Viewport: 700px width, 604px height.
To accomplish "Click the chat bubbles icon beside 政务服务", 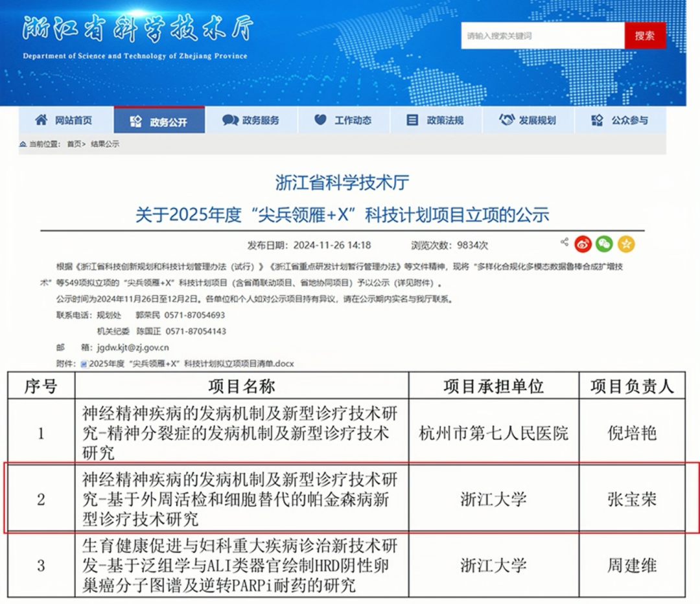I will tap(230, 120).
